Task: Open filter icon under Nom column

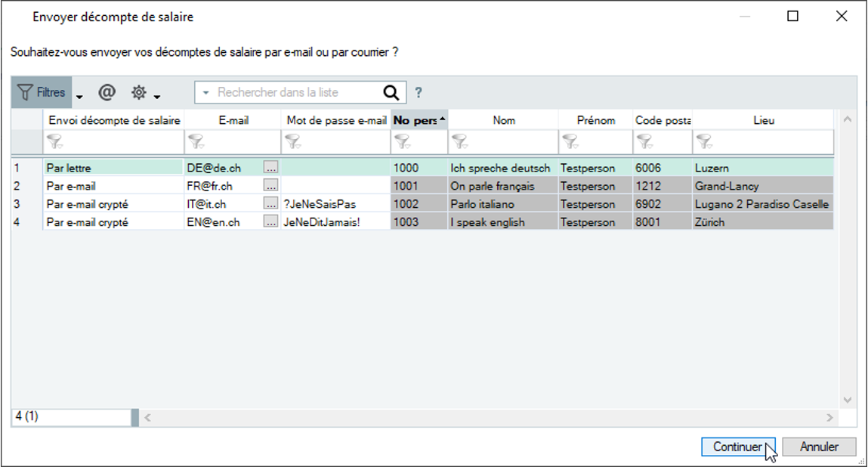Action: coord(459,142)
